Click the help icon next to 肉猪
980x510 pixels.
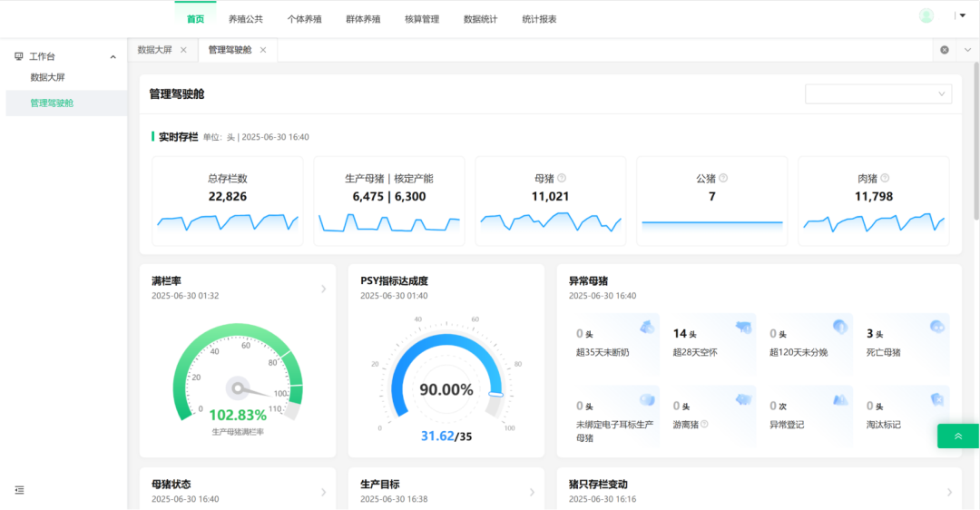point(885,179)
